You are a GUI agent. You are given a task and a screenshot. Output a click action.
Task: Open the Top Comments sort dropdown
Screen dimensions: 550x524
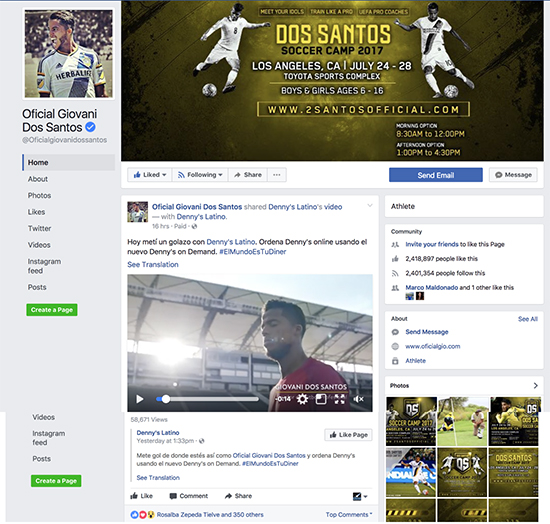click(349, 515)
